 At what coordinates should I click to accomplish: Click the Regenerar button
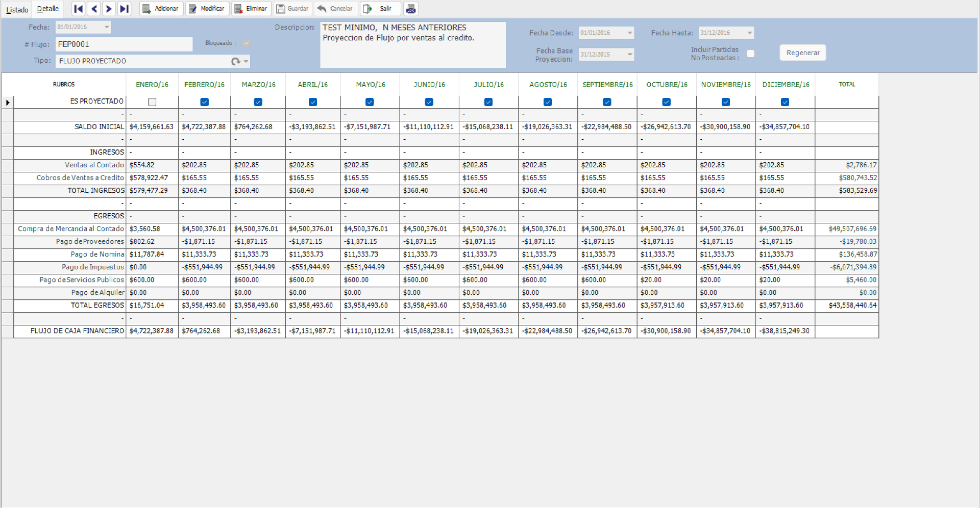coord(802,53)
